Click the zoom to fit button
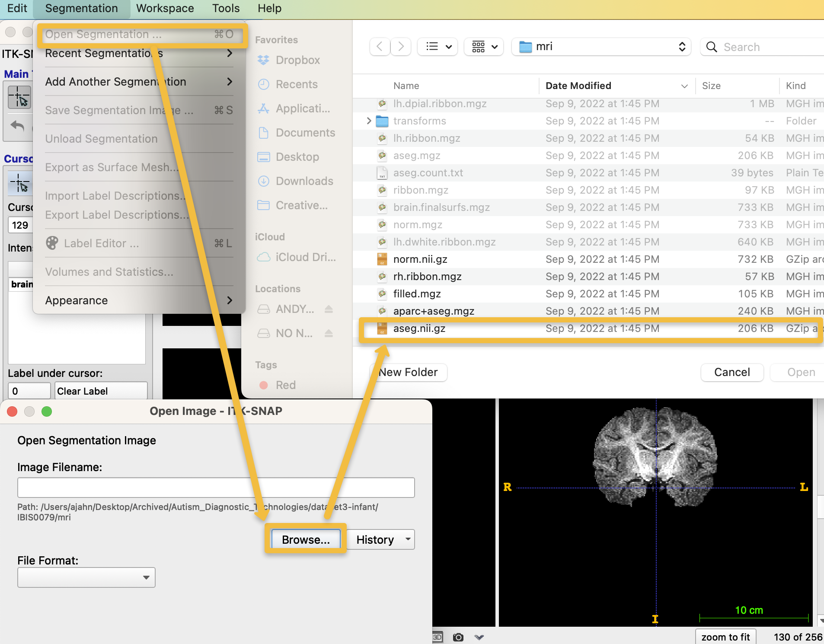Screen dimensions: 824x644 (x=726, y=637)
